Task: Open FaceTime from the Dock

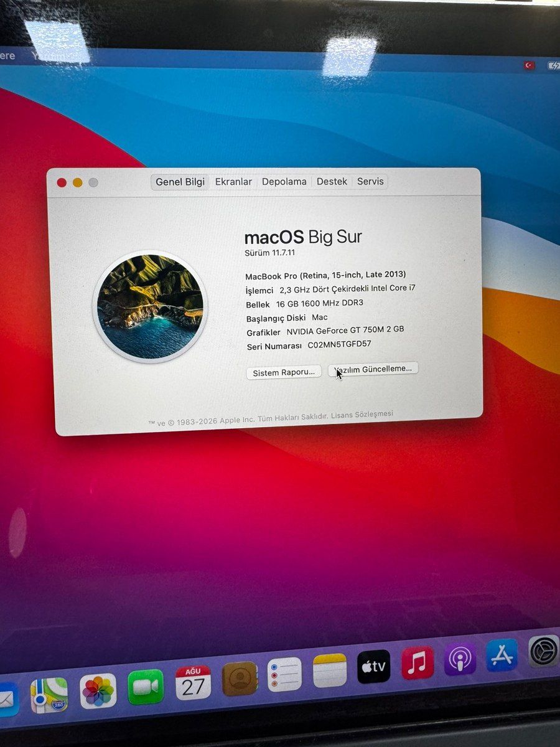Action: (146, 687)
